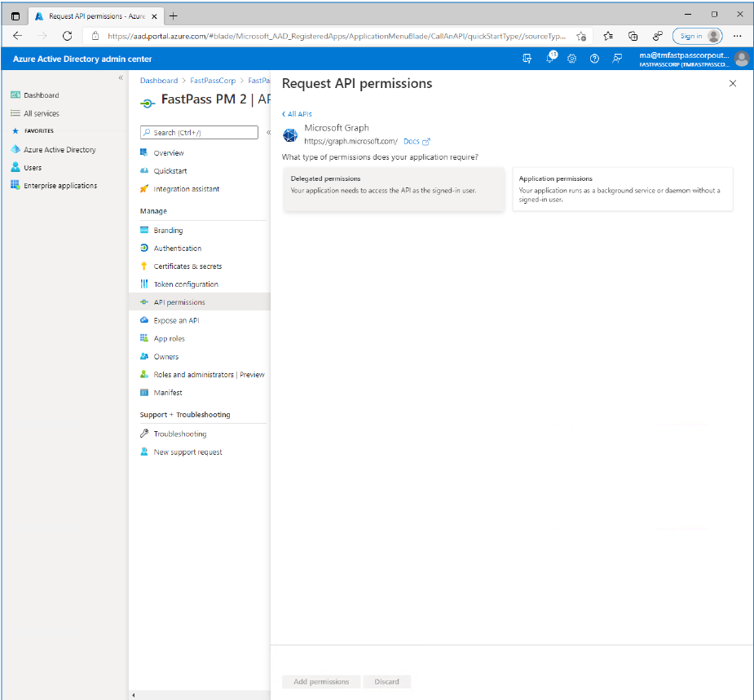Click Azure Active Directory in favorites
Viewport: 754px width, 700px height.
[x=60, y=150]
